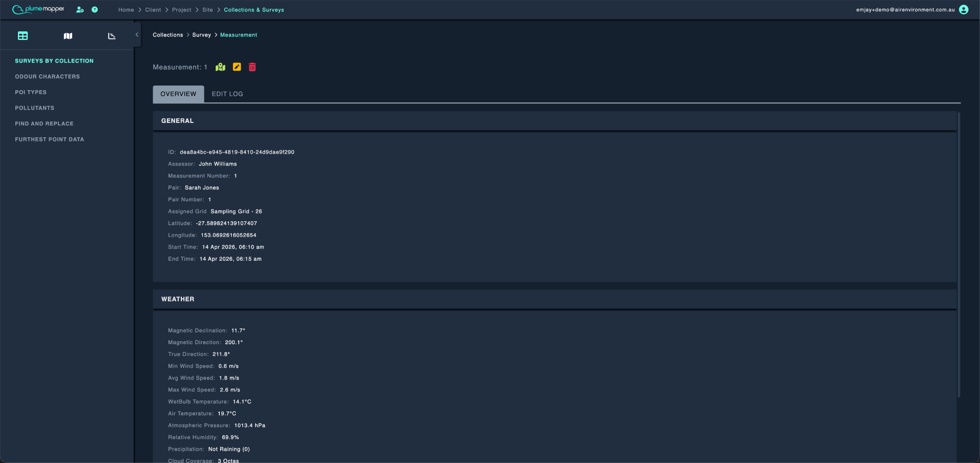Switch to the Overview tab
This screenshot has width=980, height=463.
[x=178, y=94]
